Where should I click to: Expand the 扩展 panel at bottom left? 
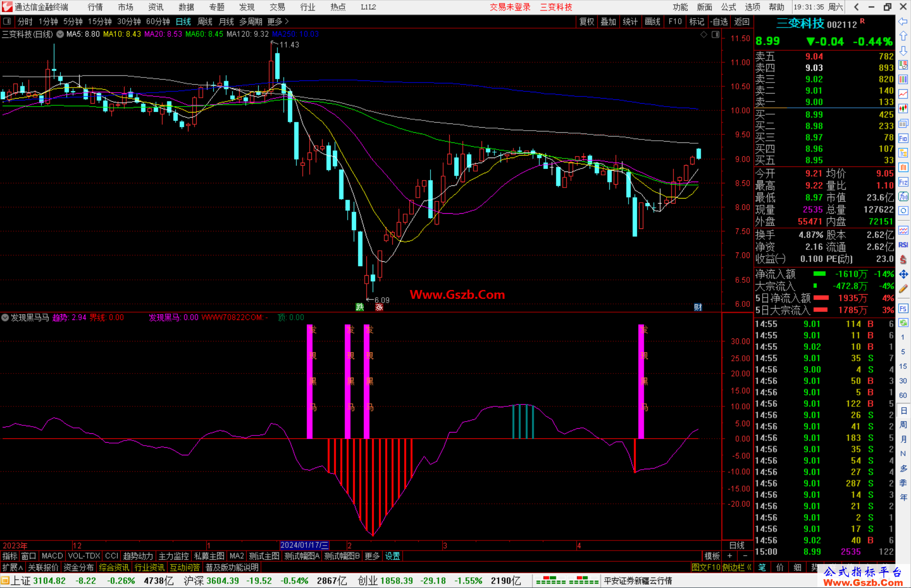coord(13,567)
